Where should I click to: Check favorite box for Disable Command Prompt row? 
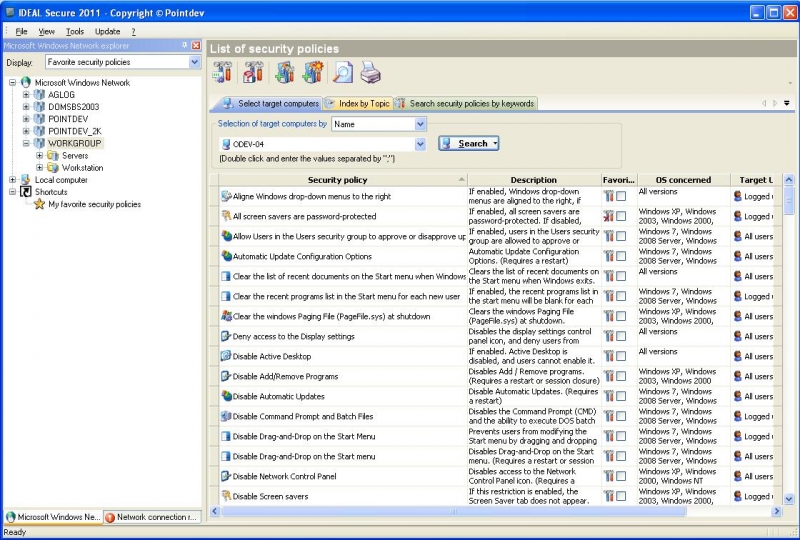tap(621, 416)
